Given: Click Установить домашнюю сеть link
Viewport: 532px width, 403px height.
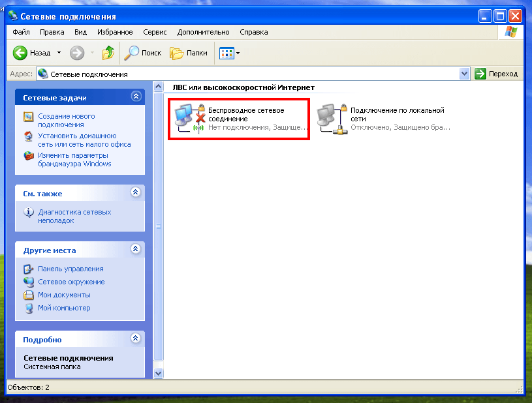Looking at the screenshot, I should (x=84, y=140).
